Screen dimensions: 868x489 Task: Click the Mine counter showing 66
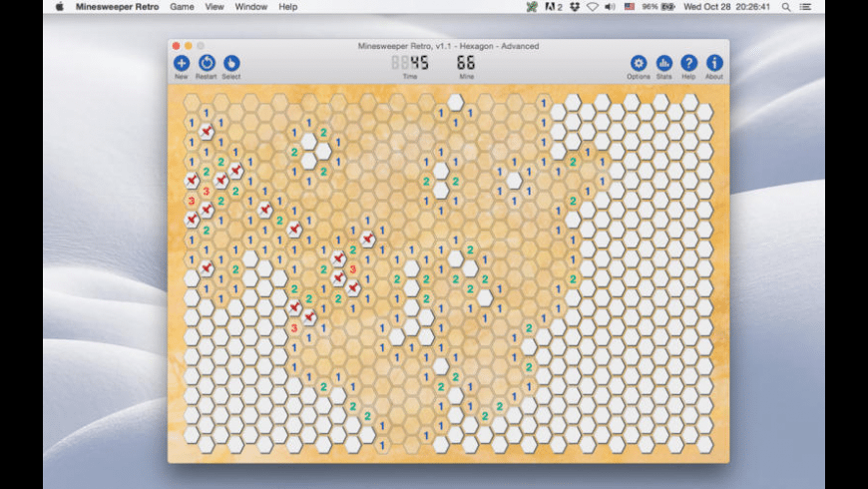(466, 63)
